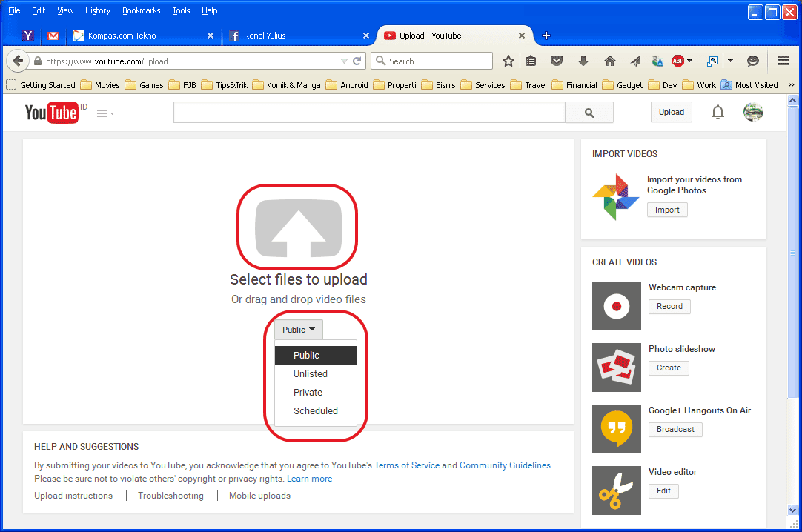802x532 pixels.
Task: Click the Hangouts On Air quote icon
Action: tap(617, 429)
